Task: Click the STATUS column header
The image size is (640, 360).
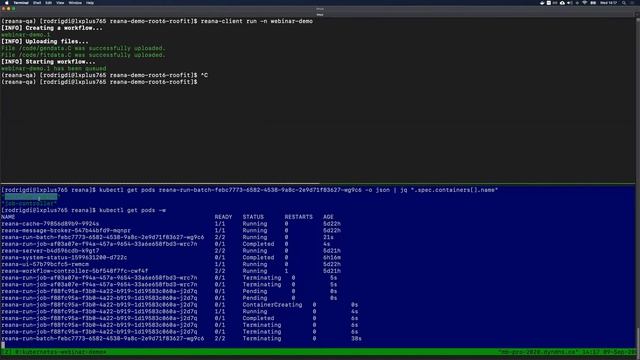Action: pos(253,217)
